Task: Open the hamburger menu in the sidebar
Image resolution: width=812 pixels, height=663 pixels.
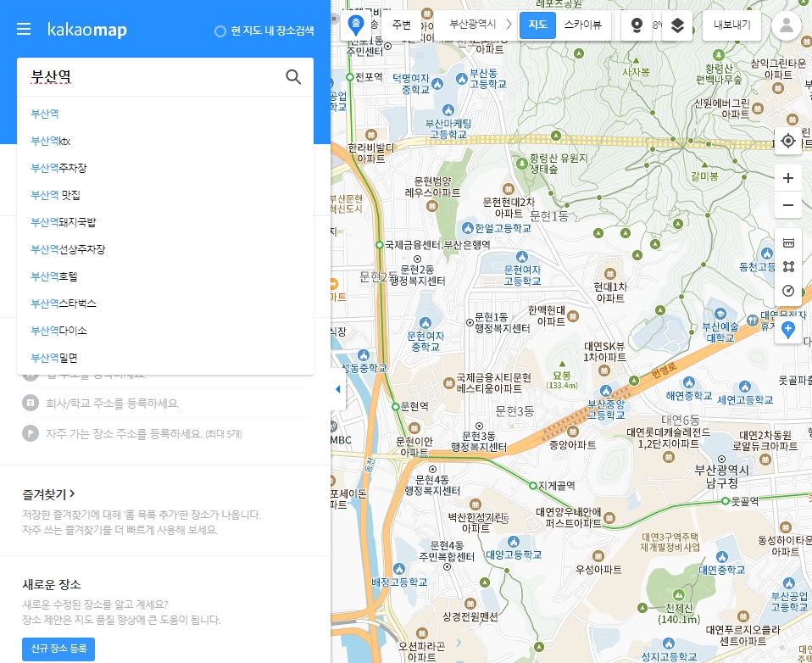Action: (x=24, y=28)
